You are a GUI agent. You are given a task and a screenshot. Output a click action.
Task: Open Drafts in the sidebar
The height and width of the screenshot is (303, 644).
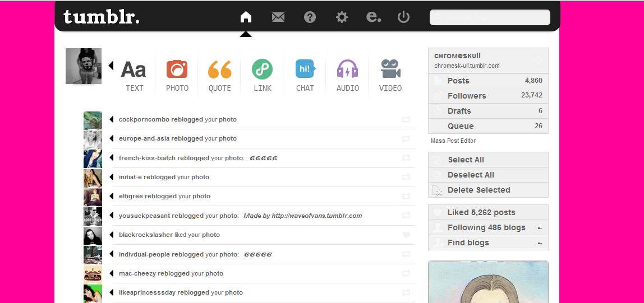click(x=489, y=111)
